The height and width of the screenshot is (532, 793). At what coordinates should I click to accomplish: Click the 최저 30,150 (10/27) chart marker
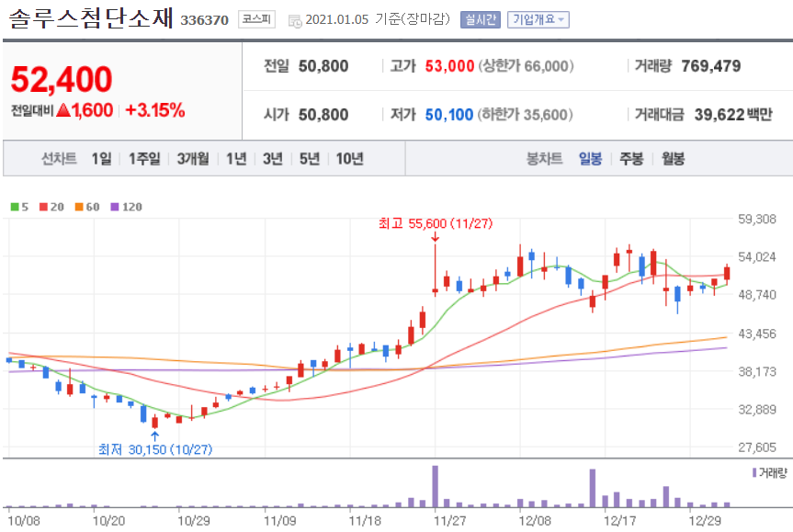coord(155,449)
